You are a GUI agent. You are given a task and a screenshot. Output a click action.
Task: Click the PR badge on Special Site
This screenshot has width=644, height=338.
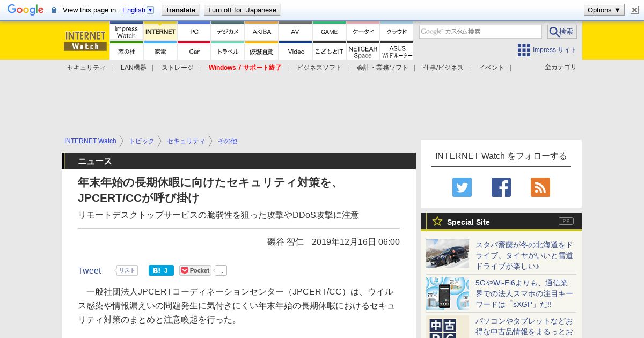[x=566, y=221]
